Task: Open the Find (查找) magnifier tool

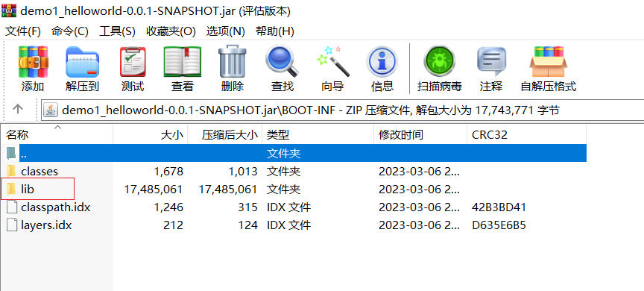Action: 282,68
